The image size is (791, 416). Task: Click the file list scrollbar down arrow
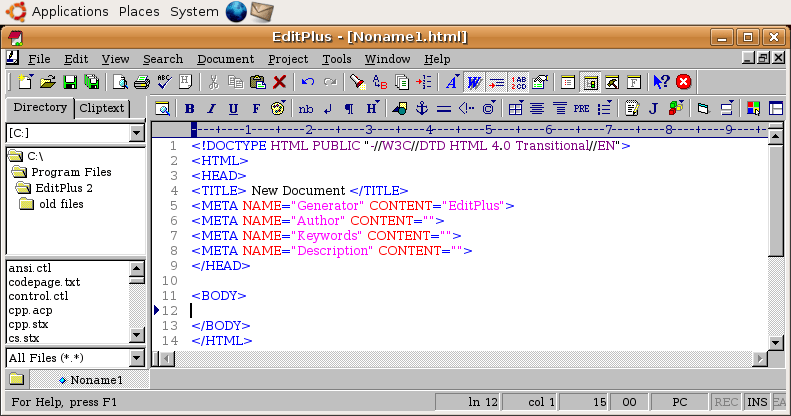(x=137, y=335)
